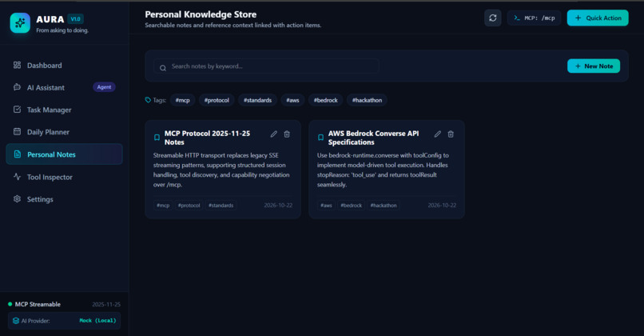
Task: Select Personal Notes in the sidebar
Action: tap(64, 154)
